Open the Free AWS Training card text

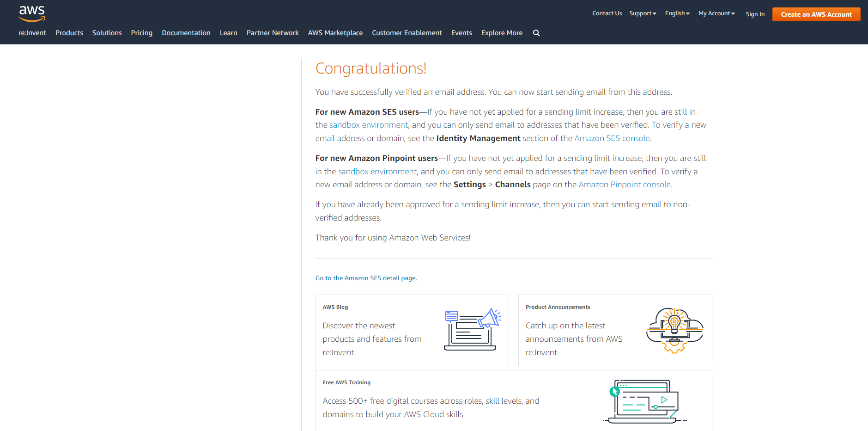tap(431, 407)
